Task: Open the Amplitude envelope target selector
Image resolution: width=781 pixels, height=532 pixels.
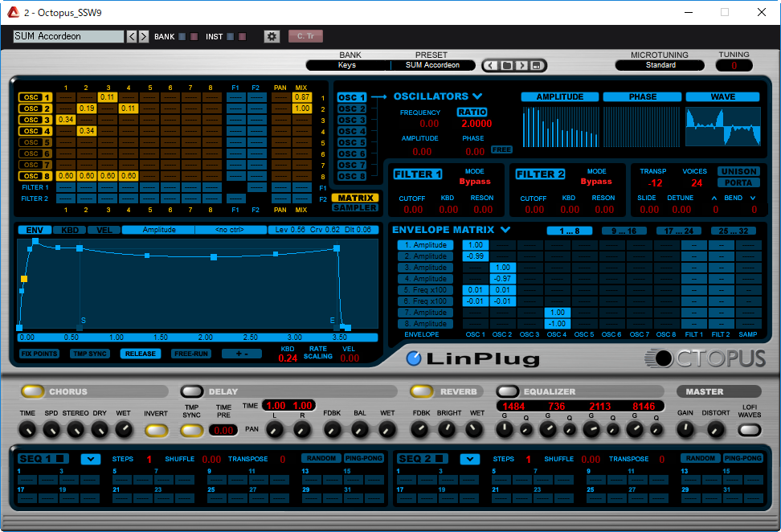Action: point(158,230)
